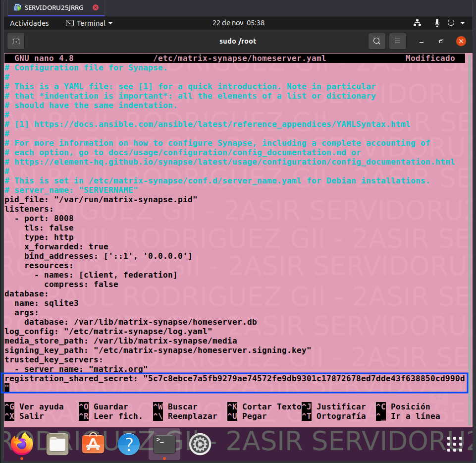This screenshot has width=476, height=463.
Task: Open Help from the dock
Action: pyautogui.click(x=129, y=444)
